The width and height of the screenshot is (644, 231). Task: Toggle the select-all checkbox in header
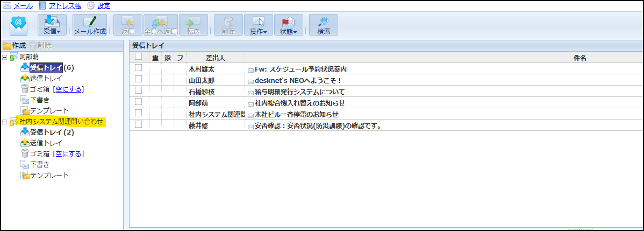tap(139, 57)
